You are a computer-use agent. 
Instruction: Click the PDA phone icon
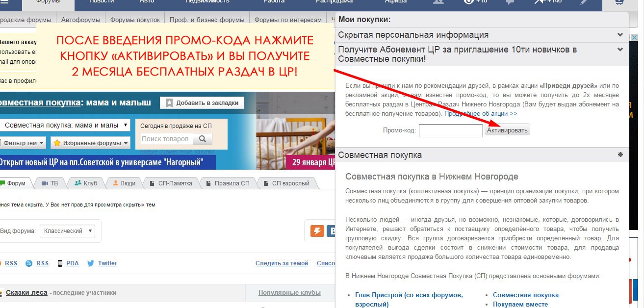click(x=60, y=263)
